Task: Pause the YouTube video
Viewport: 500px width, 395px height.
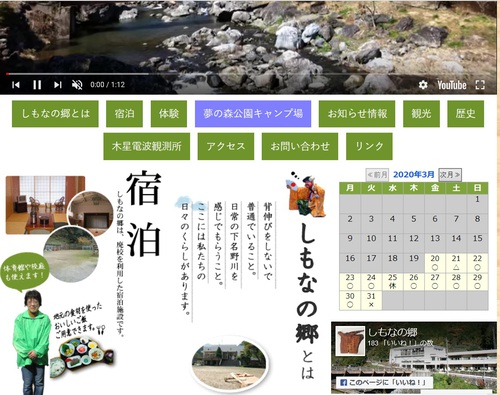Action: [x=37, y=85]
